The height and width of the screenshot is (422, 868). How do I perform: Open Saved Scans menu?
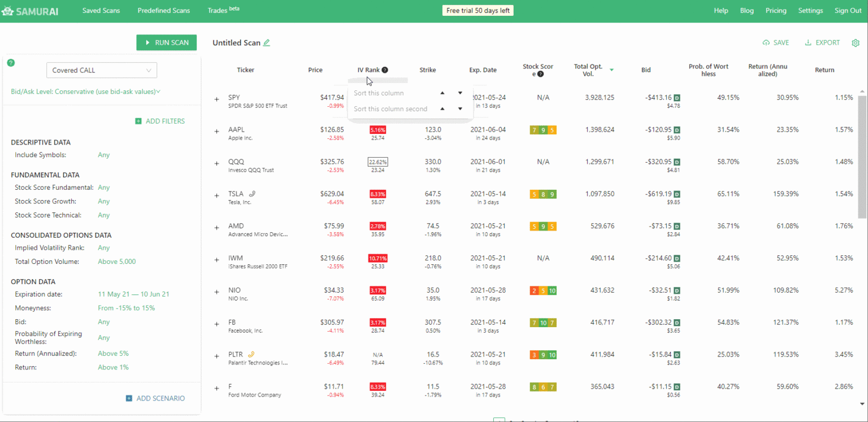point(101,11)
